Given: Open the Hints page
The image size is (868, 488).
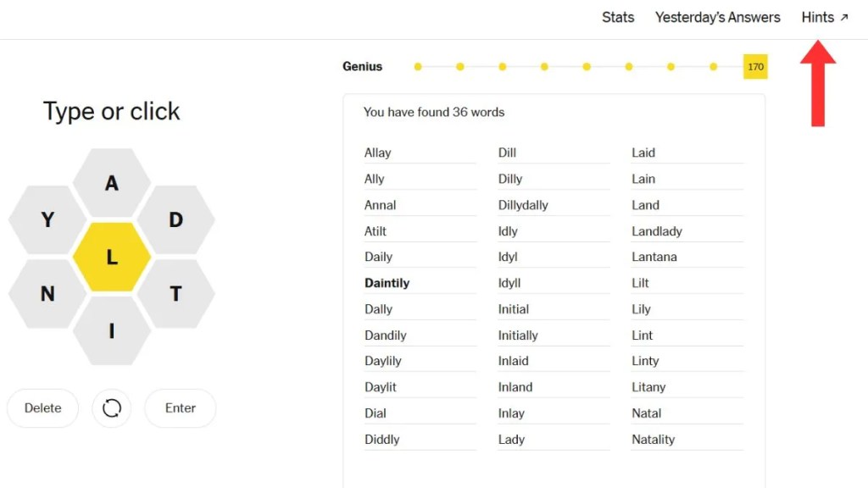Looking at the screenshot, I should 817,17.
